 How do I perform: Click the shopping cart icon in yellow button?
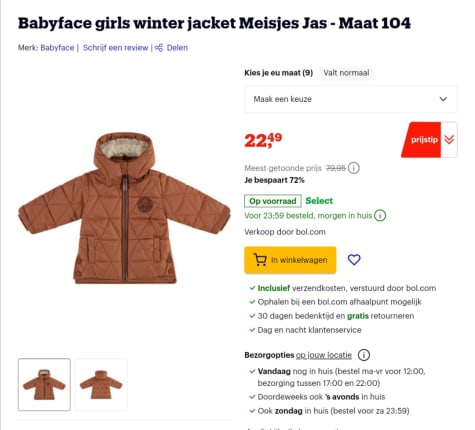(260, 260)
